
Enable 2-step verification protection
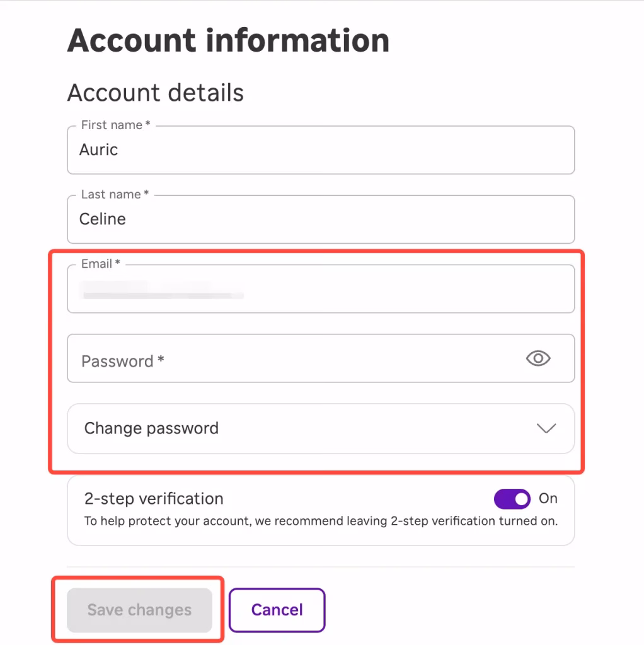tap(512, 499)
